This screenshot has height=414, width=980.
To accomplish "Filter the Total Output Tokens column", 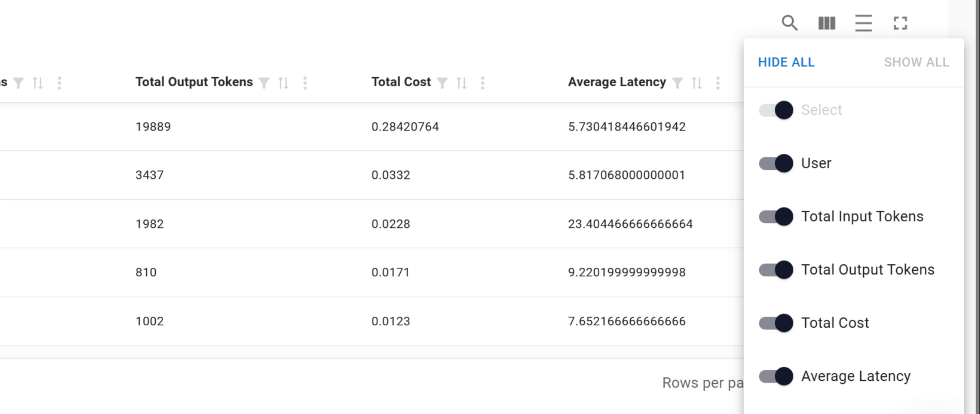I will coord(264,83).
